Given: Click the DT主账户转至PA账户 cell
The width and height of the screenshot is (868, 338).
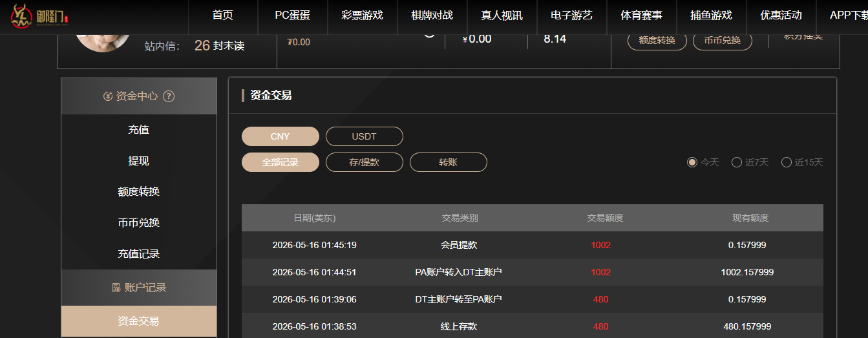Looking at the screenshot, I should [459, 299].
